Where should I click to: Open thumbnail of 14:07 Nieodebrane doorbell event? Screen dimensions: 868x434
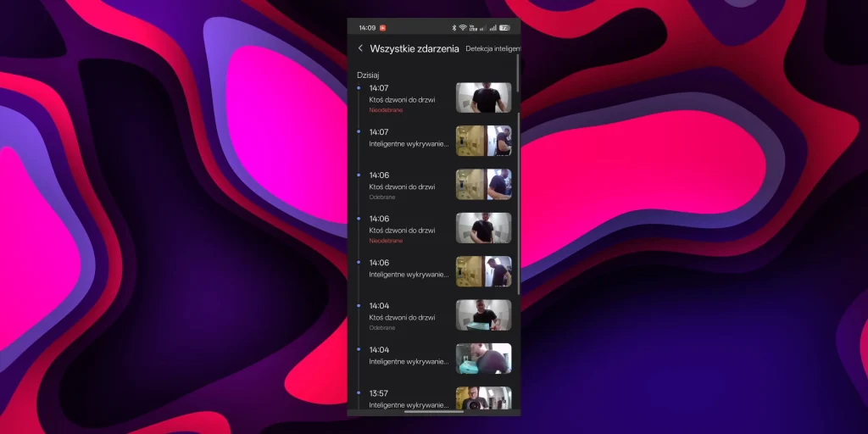[484, 97]
